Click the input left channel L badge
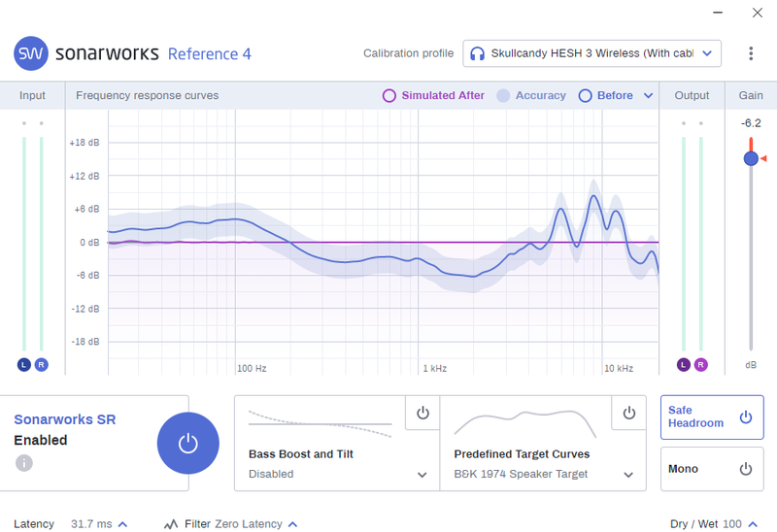 coord(23,365)
